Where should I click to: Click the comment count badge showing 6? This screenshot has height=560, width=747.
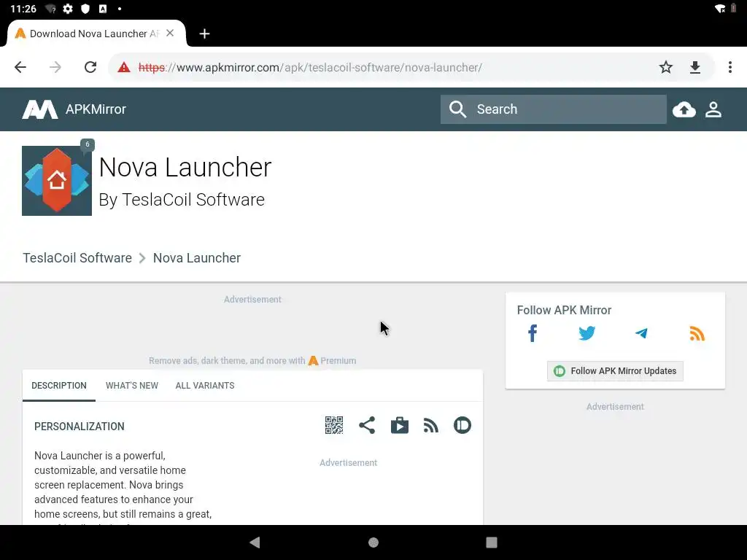(88, 145)
